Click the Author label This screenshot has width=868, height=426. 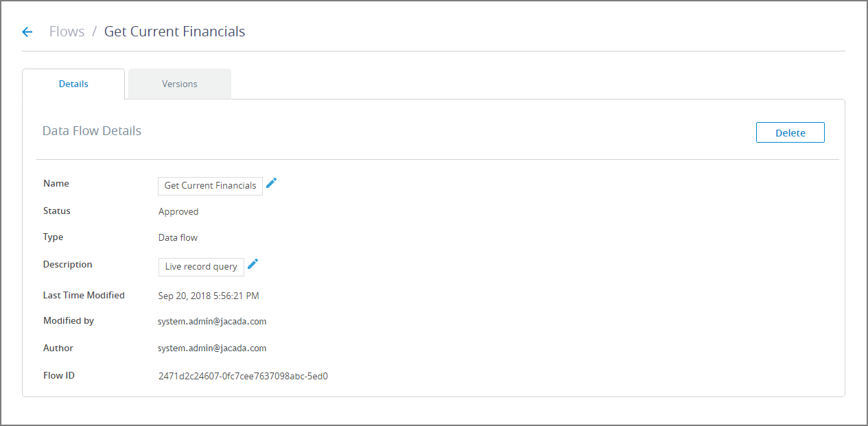(x=58, y=348)
